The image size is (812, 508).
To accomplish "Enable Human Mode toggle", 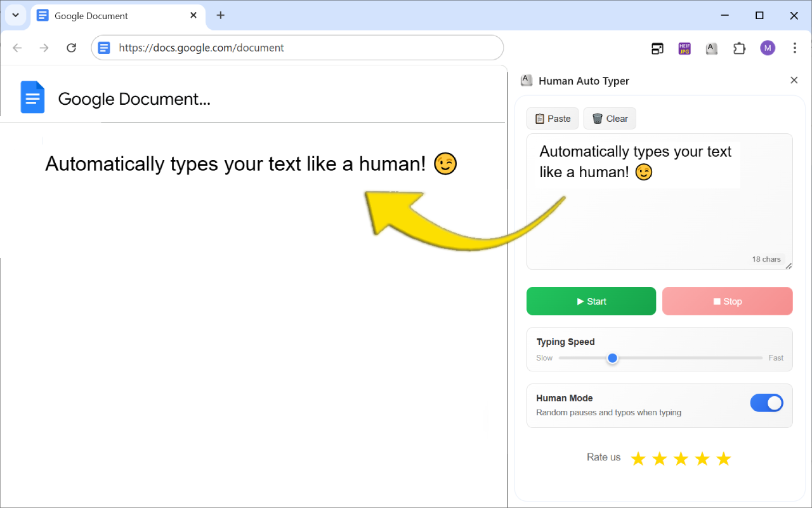I will click(766, 403).
